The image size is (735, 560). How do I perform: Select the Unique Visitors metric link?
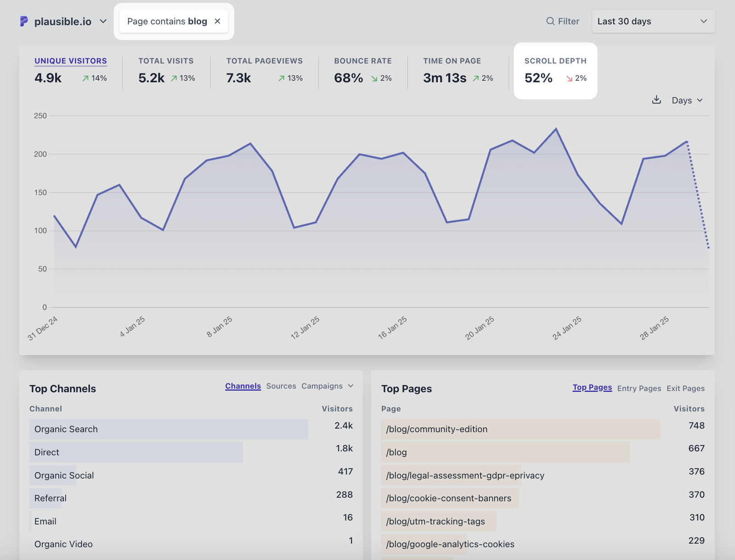coord(70,61)
